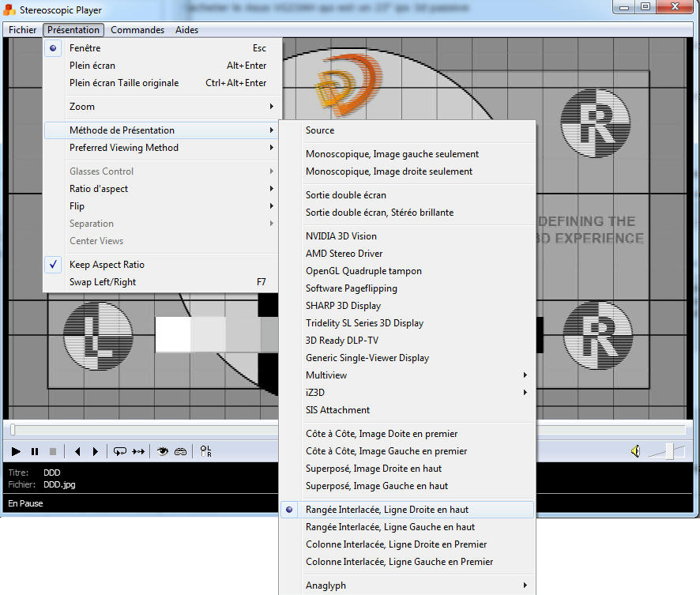The width and height of the screenshot is (700, 595).
Task: Select Monoscopique, Image gauche seulement
Action: tap(407, 153)
